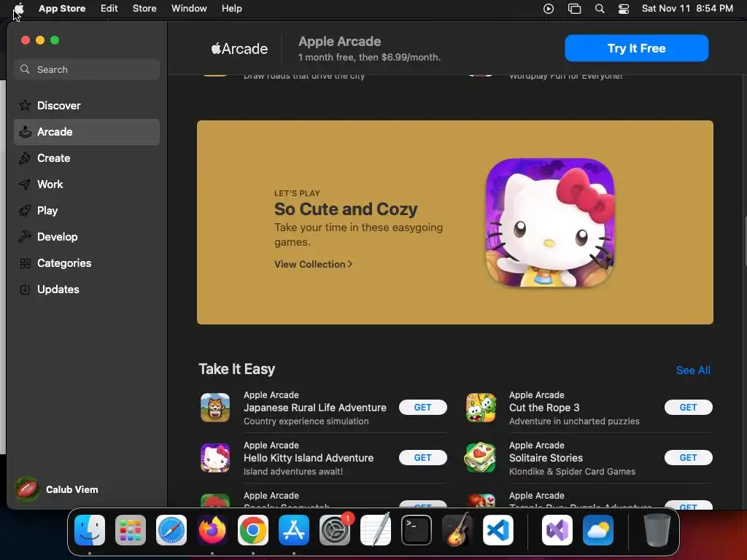Open the Solitaire Stories title

[x=546, y=458]
